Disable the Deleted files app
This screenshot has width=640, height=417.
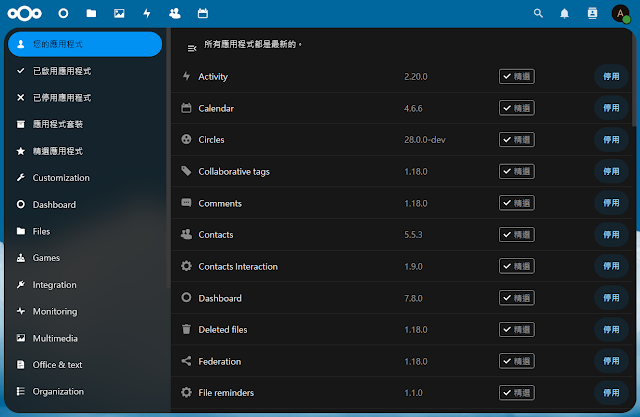pyautogui.click(x=611, y=329)
